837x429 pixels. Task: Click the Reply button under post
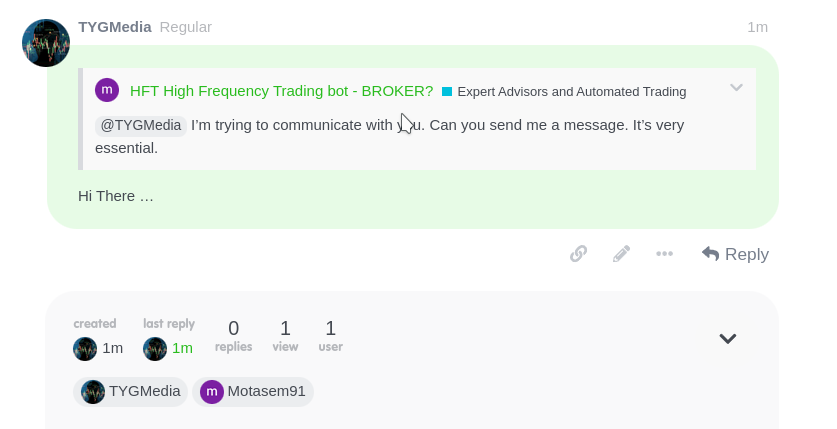[x=735, y=254]
